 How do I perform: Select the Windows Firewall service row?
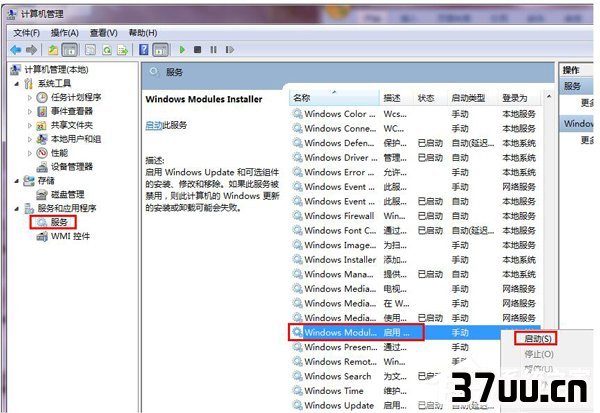(415, 216)
